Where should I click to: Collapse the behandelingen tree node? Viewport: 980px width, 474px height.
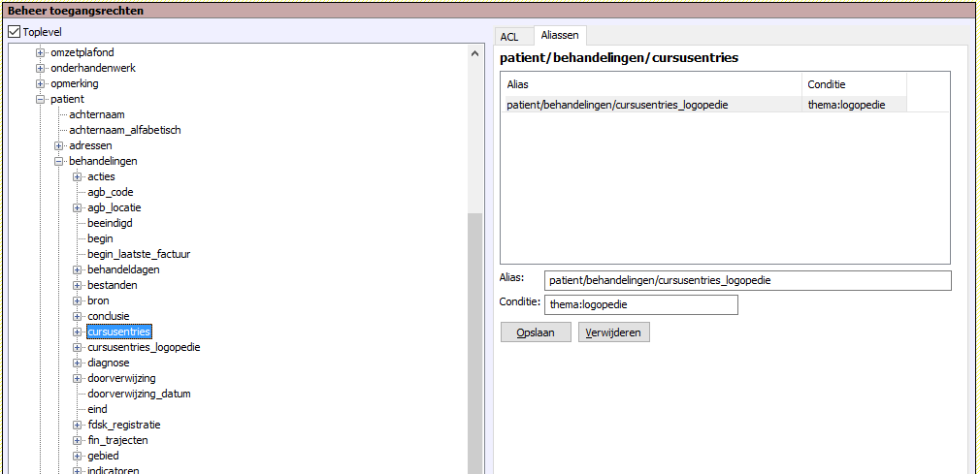point(59,161)
